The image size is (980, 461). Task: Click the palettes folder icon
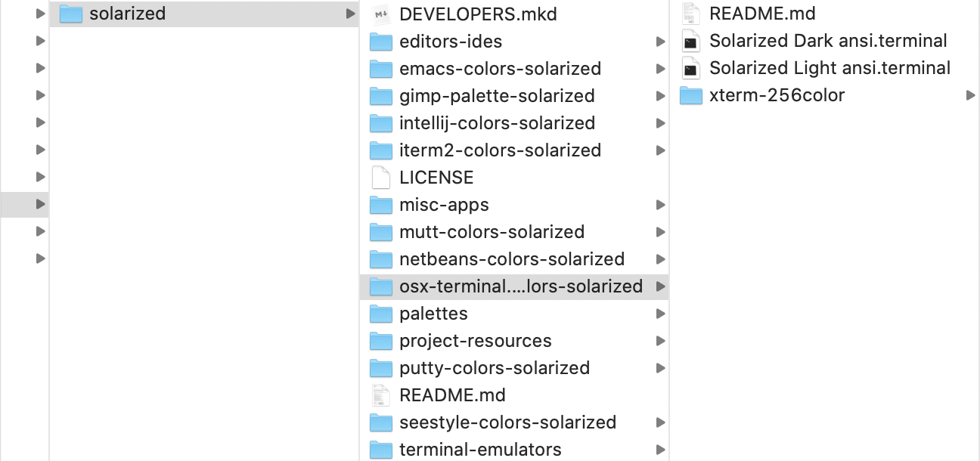[380, 314]
